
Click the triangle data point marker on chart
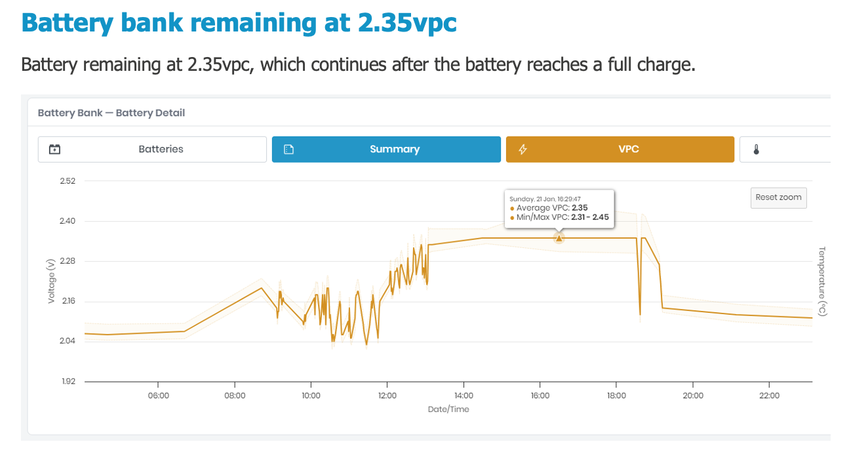559,238
